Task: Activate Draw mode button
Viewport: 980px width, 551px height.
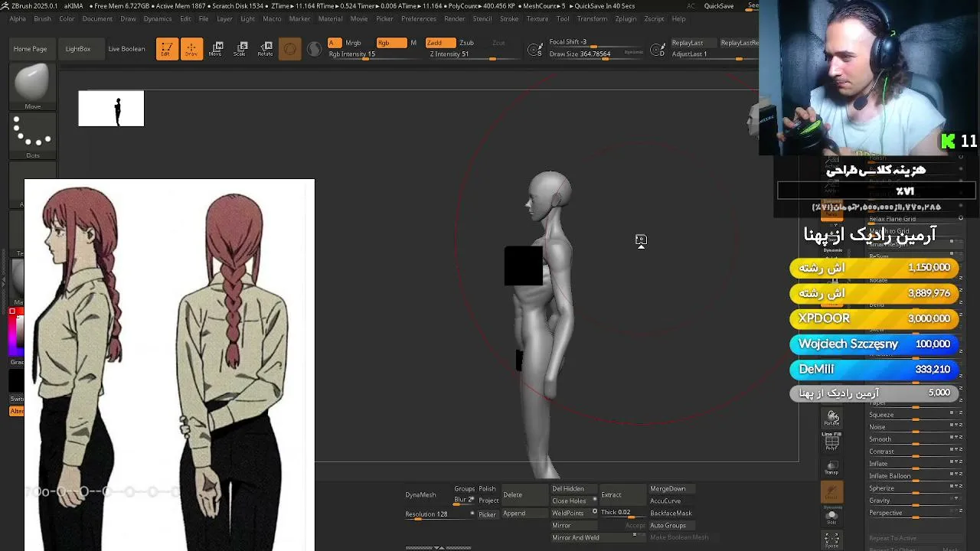Action: click(x=191, y=49)
